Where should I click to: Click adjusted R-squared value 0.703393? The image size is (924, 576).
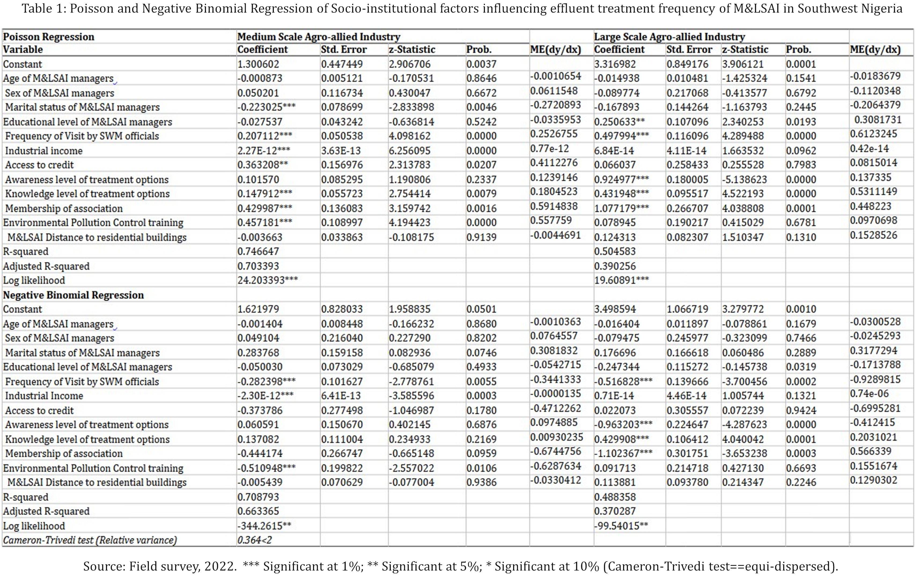pos(258,266)
